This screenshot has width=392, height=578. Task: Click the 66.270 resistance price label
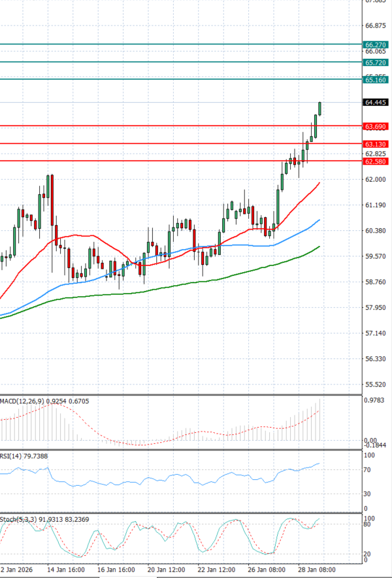pos(376,44)
